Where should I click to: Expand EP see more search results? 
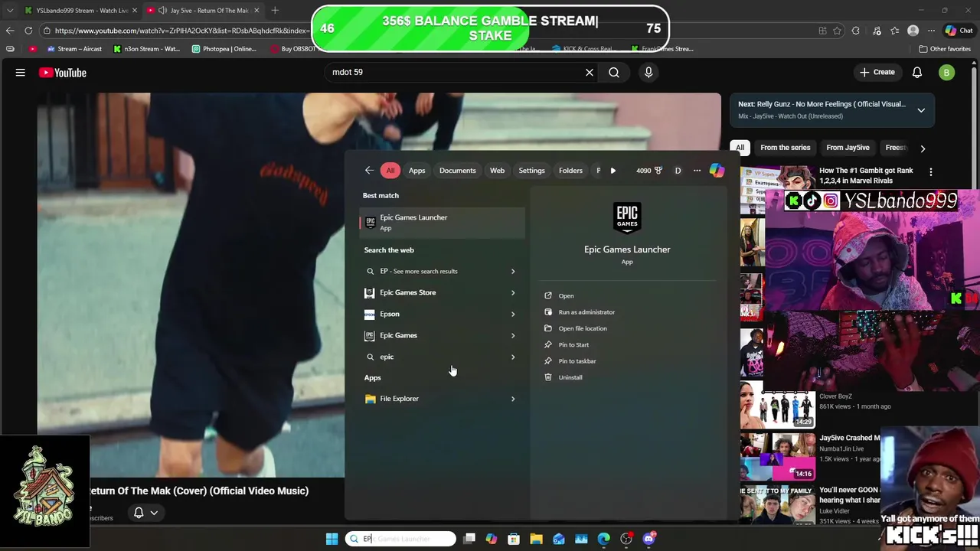click(x=513, y=271)
